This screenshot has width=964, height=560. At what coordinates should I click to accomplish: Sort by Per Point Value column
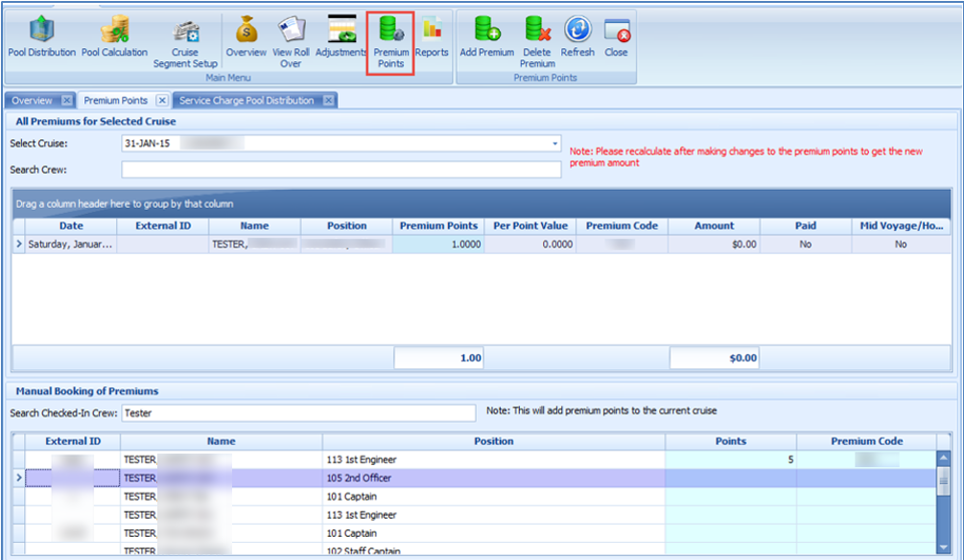tap(529, 225)
